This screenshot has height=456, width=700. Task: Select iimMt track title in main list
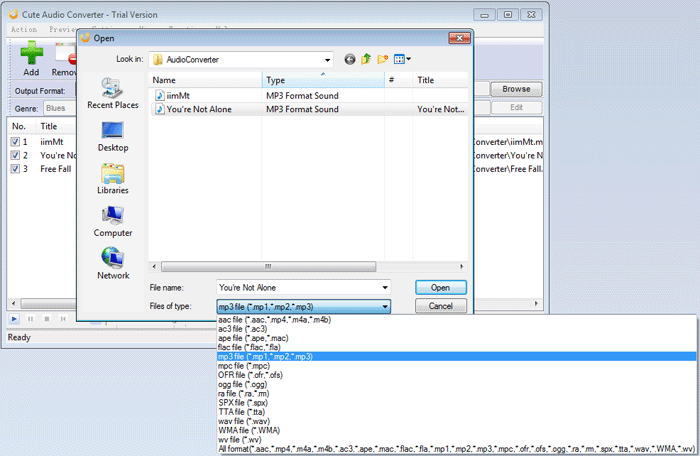coord(52,142)
